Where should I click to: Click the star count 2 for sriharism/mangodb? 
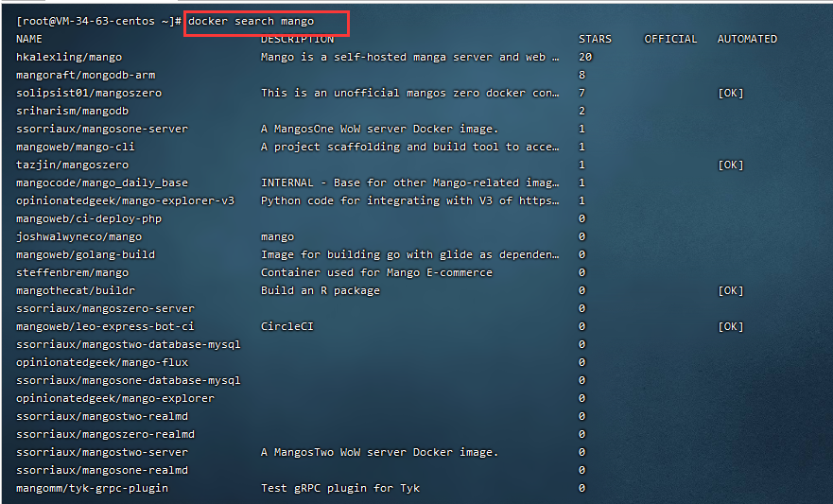(581, 111)
